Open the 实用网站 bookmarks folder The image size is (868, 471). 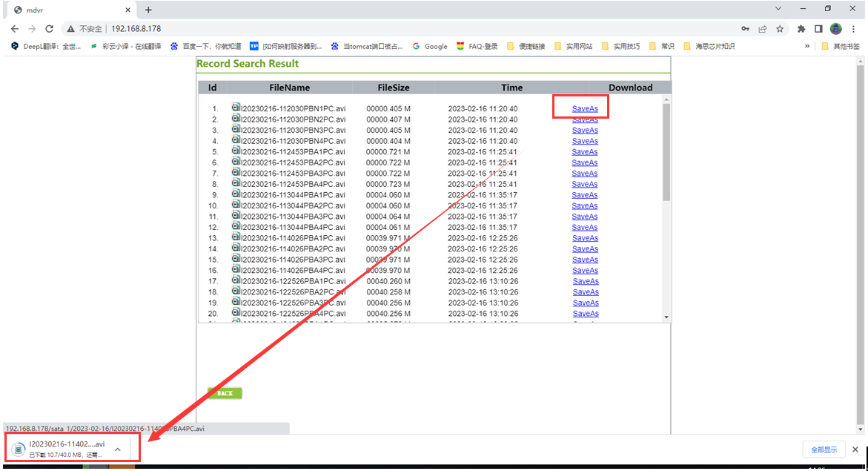pyautogui.click(x=574, y=47)
